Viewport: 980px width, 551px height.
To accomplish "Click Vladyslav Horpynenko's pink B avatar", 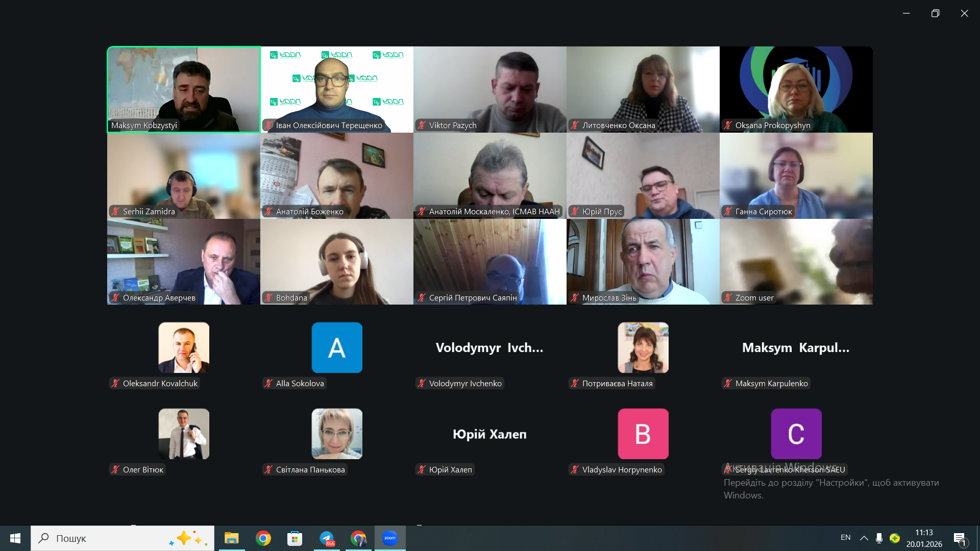I will click(643, 434).
